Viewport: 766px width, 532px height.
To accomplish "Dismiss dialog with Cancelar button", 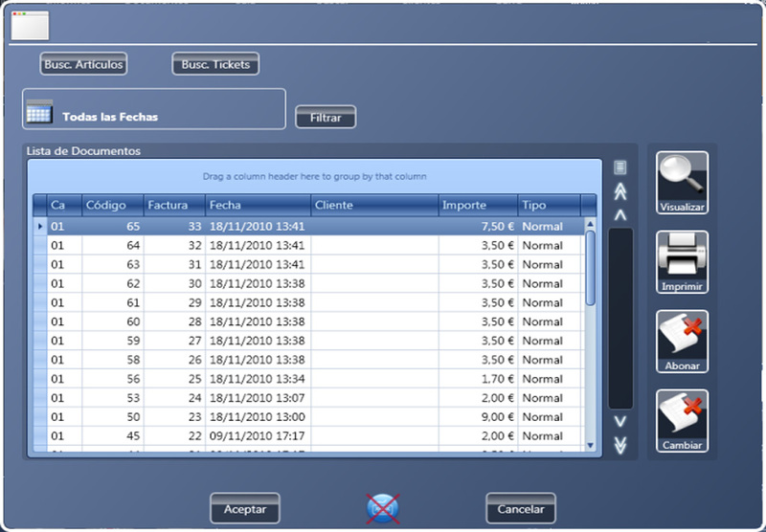I will pos(521,509).
